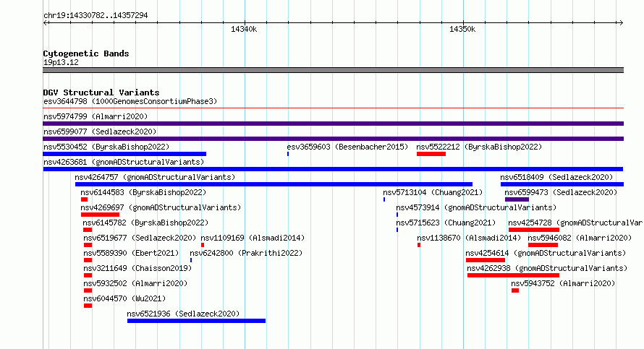The image size is (644, 349).
Task: Select the nsv6521936 Sedlazeck2020 label
Action: 183,314
